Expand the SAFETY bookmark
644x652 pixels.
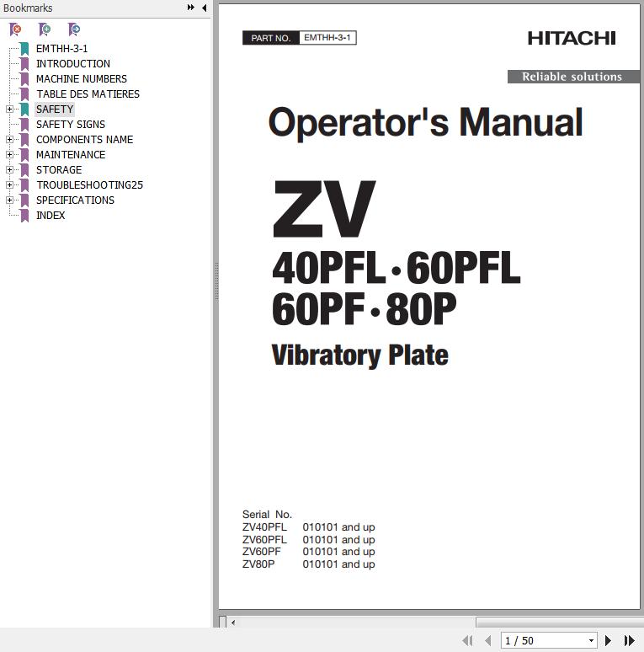(9, 110)
